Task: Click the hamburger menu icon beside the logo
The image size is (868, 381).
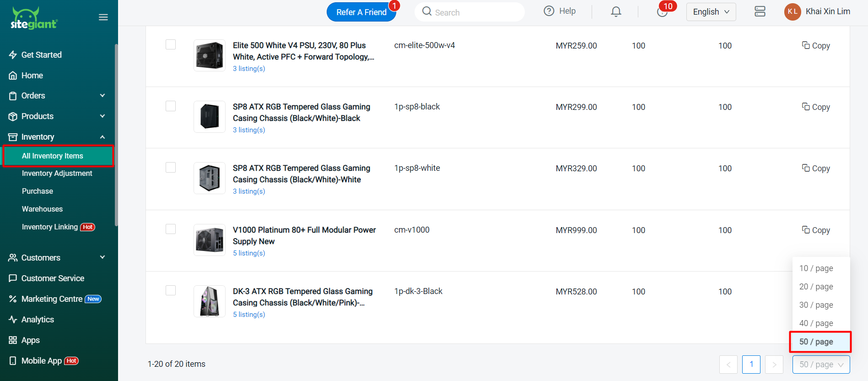Action: pyautogui.click(x=103, y=17)
